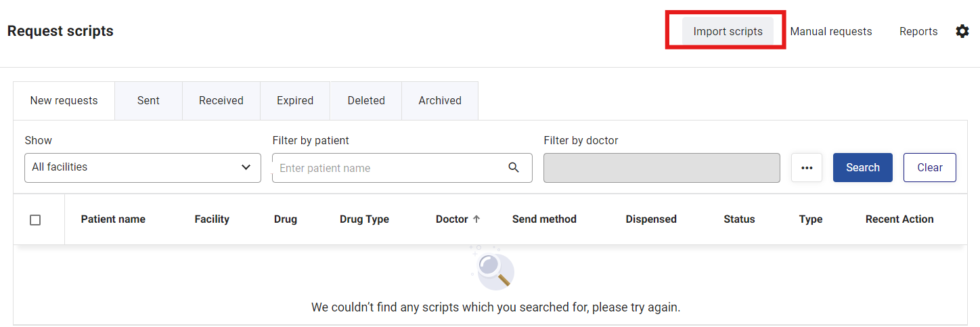980x327 pixels.
Task: Expand the All facilities dropdown
Action: click(143, 167)
